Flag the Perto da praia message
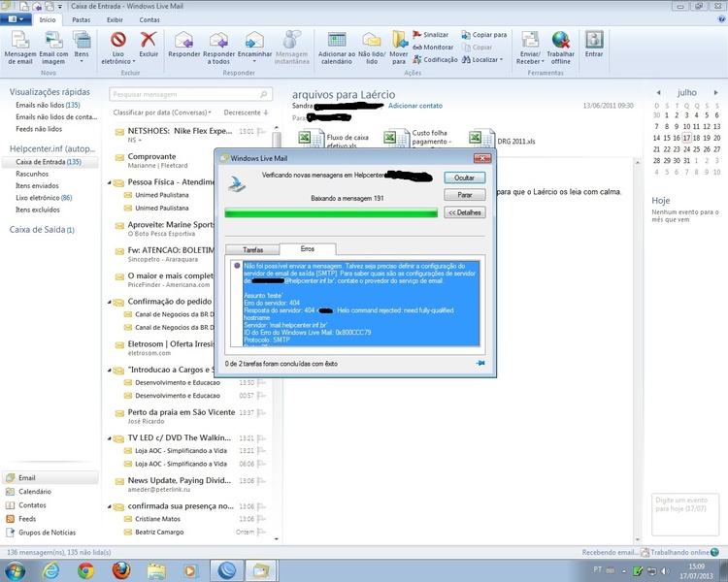 click(261, 412)
